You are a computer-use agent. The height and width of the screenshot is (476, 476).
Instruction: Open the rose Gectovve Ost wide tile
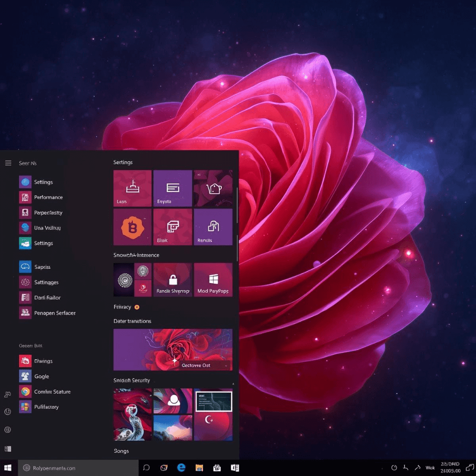click(x=173, y=350)
